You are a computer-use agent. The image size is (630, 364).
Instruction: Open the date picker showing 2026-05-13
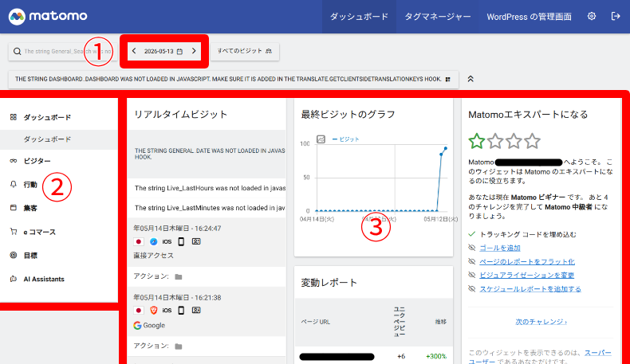pyautogui.click(x=163, y=51)
